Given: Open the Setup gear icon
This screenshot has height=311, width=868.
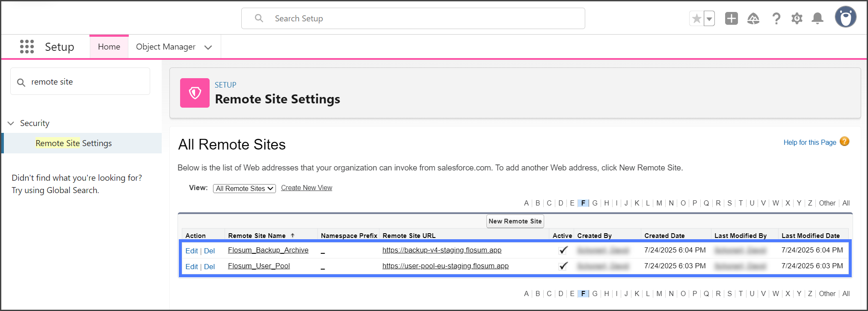Looking at the screenshot, I should pyautogui.click(x=797, y=19).
